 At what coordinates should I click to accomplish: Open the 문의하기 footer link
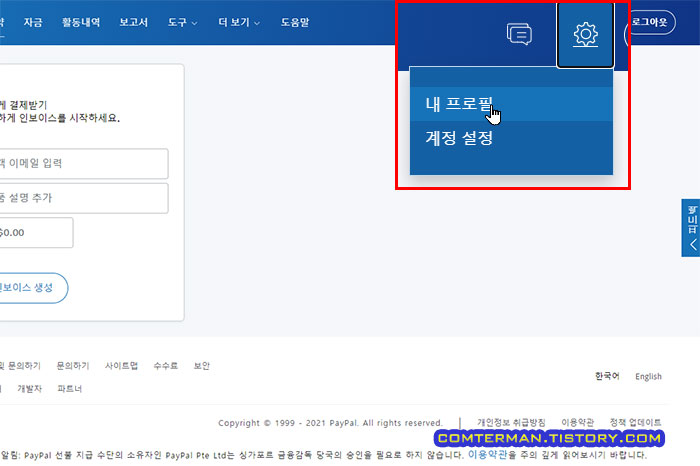pyautogui.click(x=73, y=366)
